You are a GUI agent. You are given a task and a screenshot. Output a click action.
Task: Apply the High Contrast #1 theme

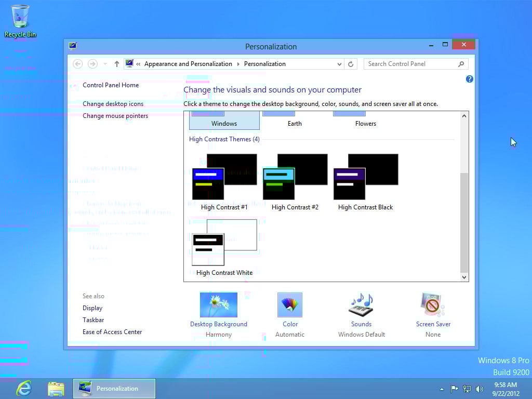224,182
